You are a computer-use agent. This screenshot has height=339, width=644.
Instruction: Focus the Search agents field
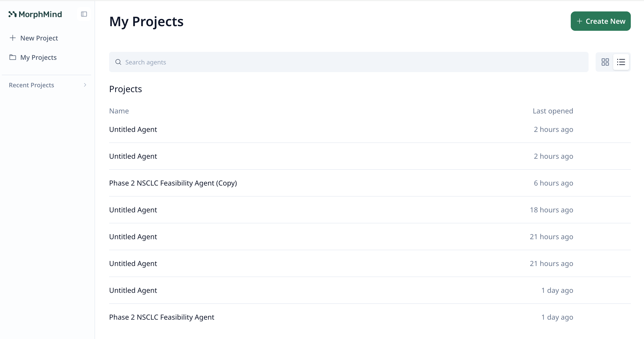click(350, 62)
